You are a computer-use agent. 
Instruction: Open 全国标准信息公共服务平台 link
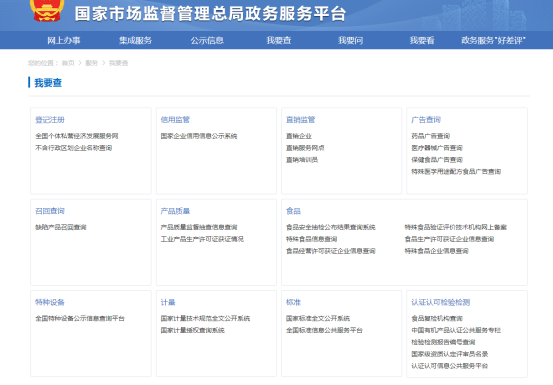point(324,330)
